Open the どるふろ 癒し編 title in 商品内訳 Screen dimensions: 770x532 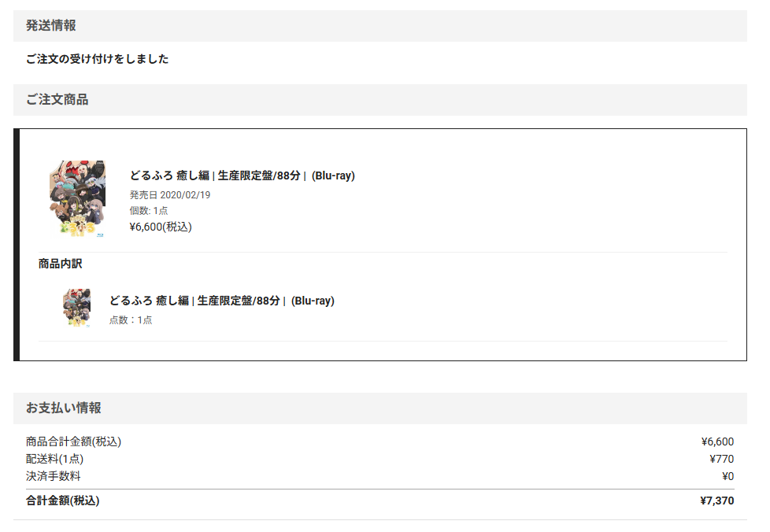click(221, 301)
